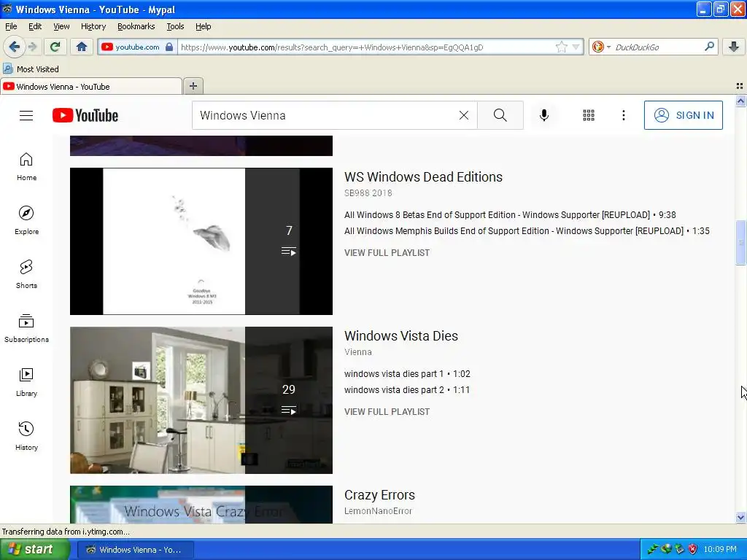Open Explore in the sidebar

tap(27, 220)
